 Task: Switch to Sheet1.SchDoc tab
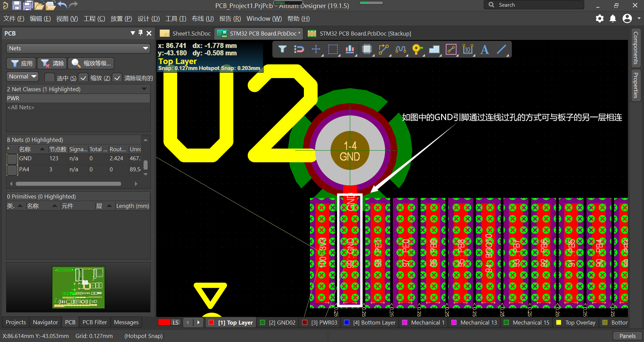(185, 33)
